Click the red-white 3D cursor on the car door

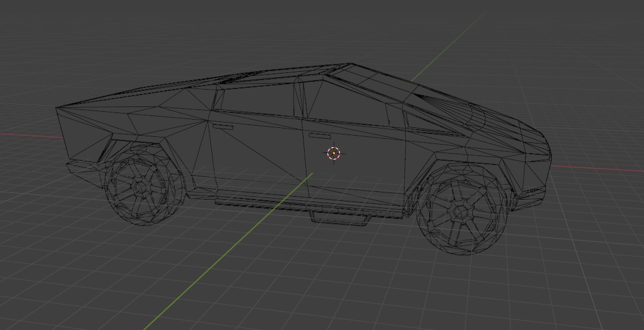[333, 153]
